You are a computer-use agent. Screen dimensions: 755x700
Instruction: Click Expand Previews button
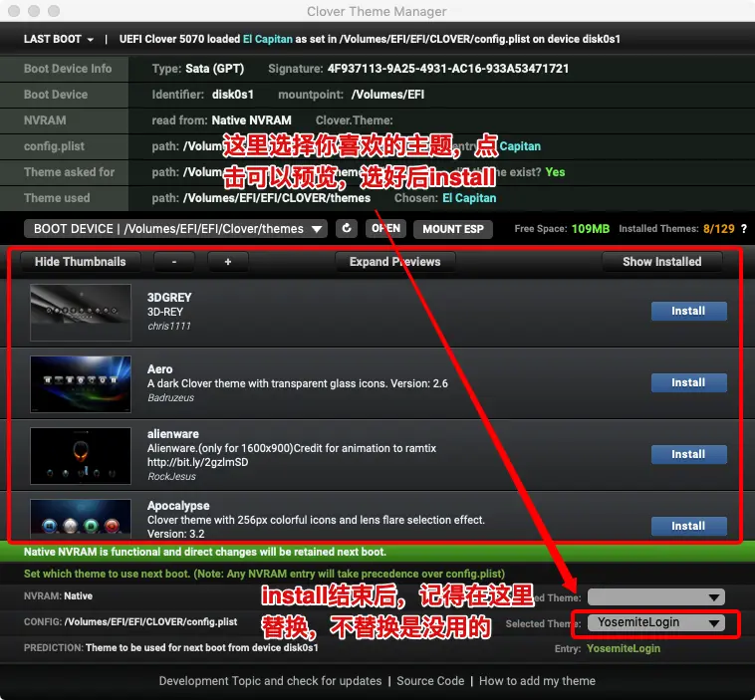[x=394, y=262]
